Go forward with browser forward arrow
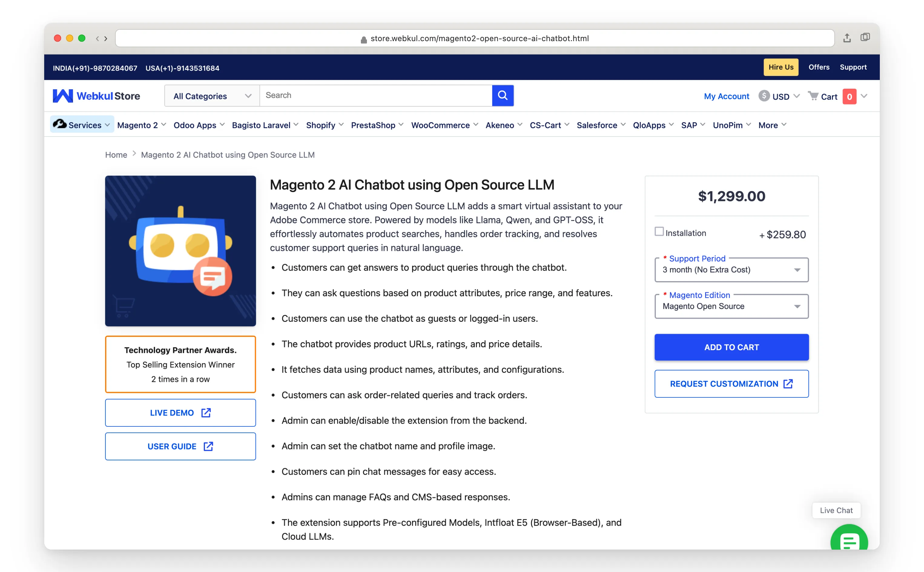This screenshot has width=924, height=572. pyautogui.click(x=106, y=38)
